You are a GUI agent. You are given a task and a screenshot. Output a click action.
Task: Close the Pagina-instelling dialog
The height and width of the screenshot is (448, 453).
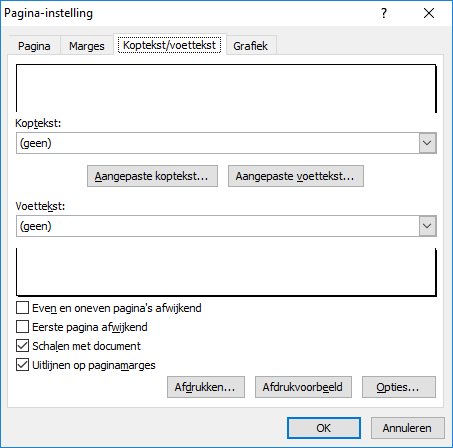point(429,13)
